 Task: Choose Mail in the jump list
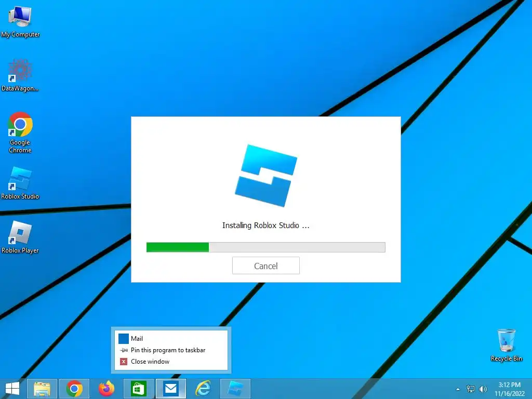pos(171,338)
